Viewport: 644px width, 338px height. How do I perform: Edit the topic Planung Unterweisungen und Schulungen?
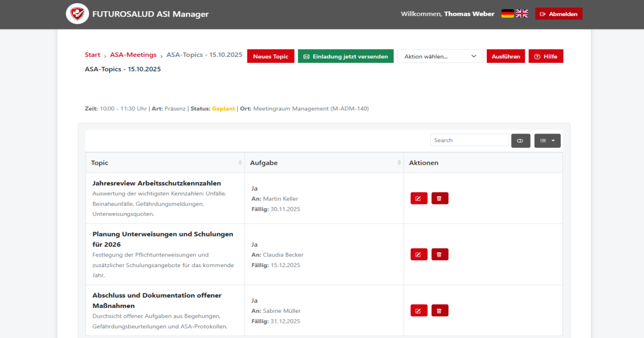[419, 254]
